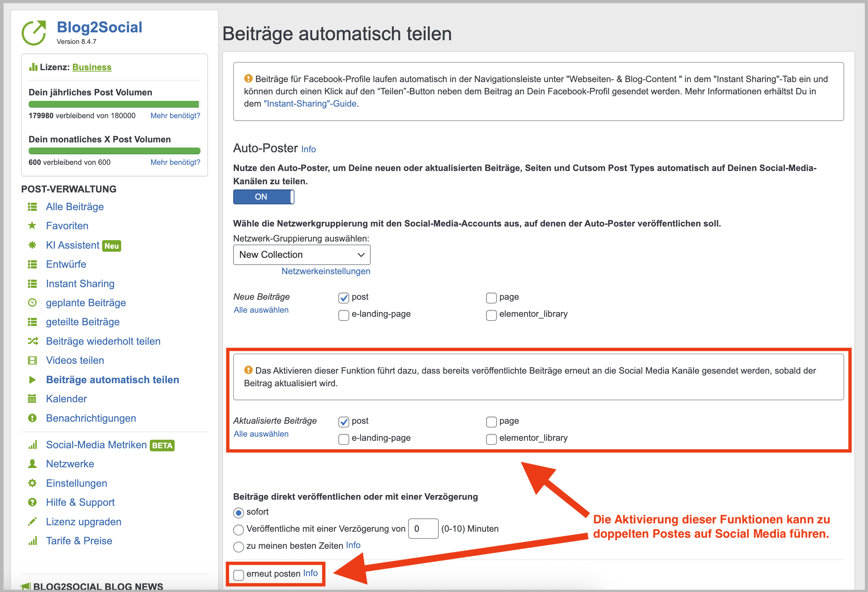Open Netzwerke menu item
This screenshot has height=592, width=868.
(70, 464)
